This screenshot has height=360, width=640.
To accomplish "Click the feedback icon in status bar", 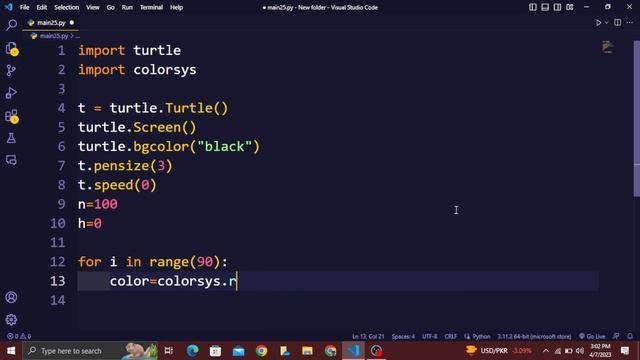I will coord(616,336).
